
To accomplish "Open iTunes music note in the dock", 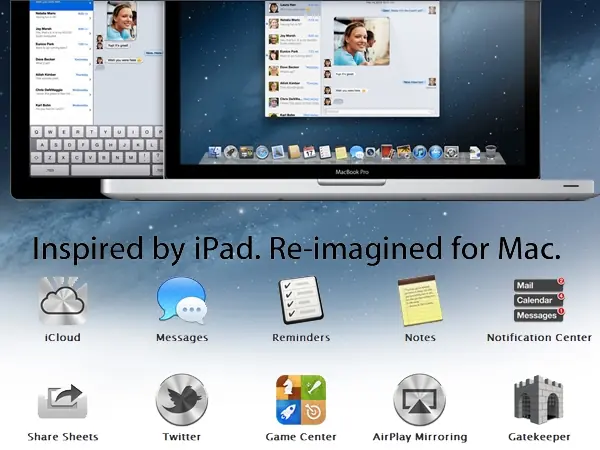I will (419, 152).
